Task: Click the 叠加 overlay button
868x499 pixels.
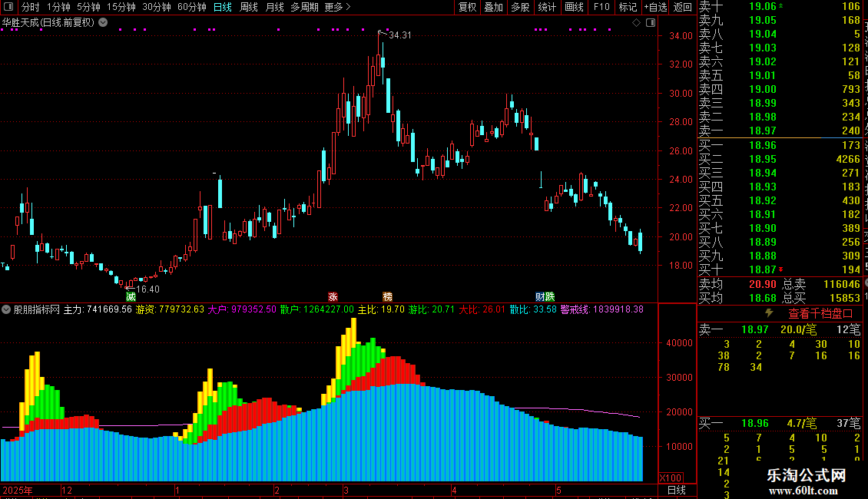Action: click(493, 7)
